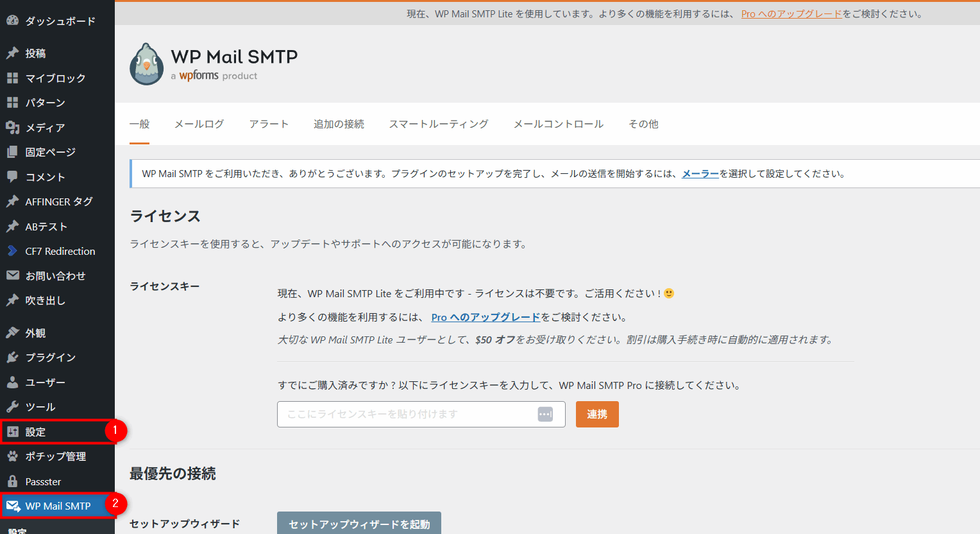Viewport: 980px width, 534px height.
Task: Click the ダッシュボード gauge icon
Action: tap(12, 21)
